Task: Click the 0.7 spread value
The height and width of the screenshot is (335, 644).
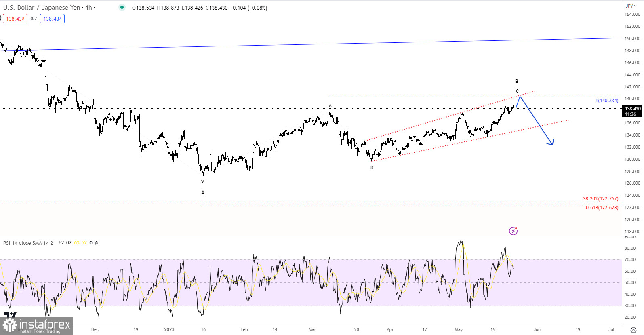Action: click(34, 19)
